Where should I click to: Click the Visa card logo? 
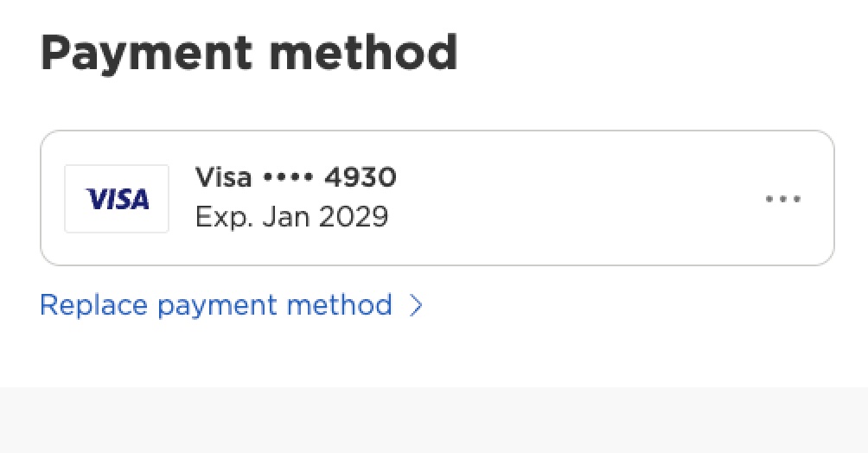(x=118, y=200)
